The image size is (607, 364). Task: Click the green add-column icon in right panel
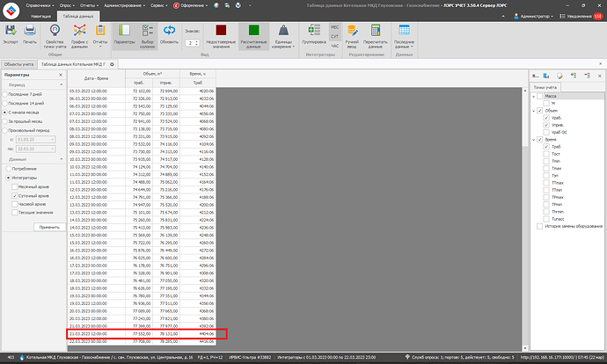tap(574, 76)
